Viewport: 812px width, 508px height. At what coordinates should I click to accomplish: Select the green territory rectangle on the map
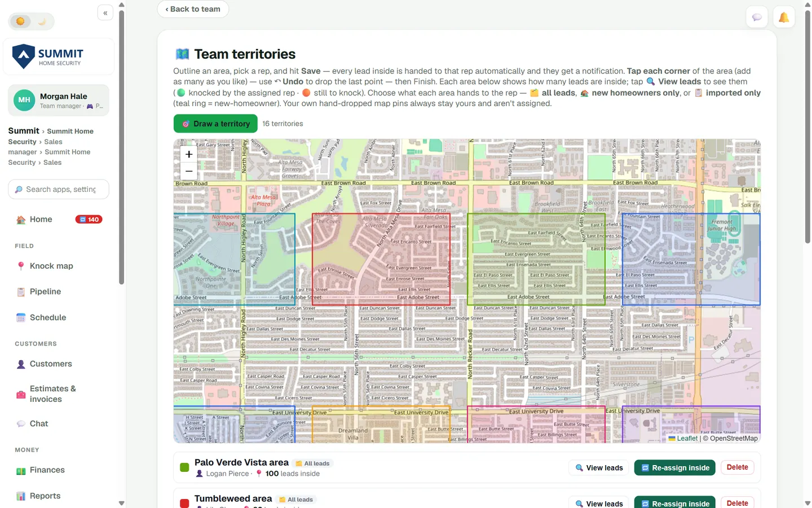point(536,260)
